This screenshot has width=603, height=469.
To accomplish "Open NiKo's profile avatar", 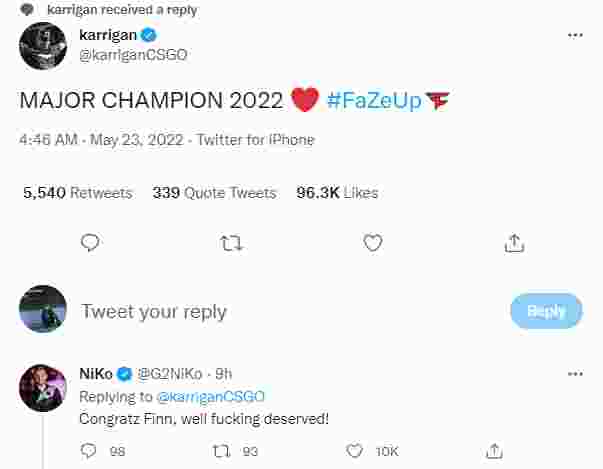I will point(43,388).
